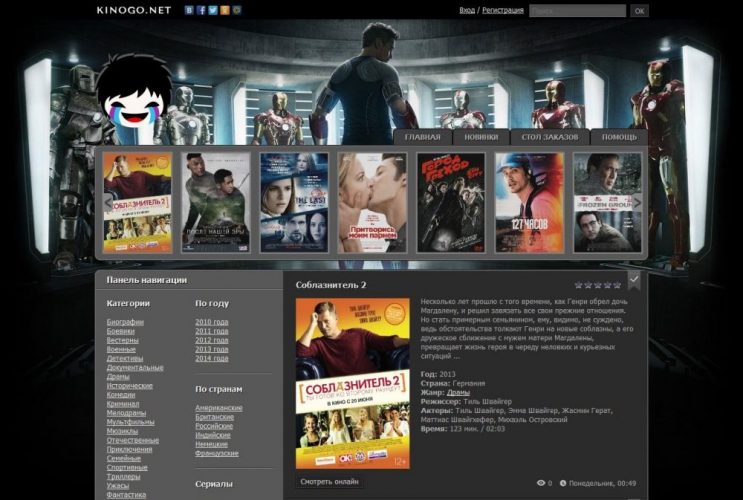Open the Регистрация registration link
Viewport: 743px width, 500px height.
click(x=503, y=10)
